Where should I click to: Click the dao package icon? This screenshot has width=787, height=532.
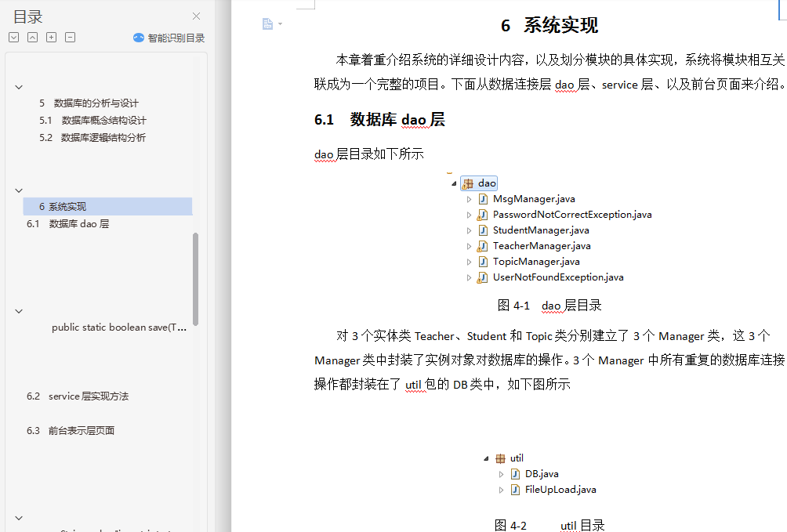pyautogui.click(x=468, y=183)
